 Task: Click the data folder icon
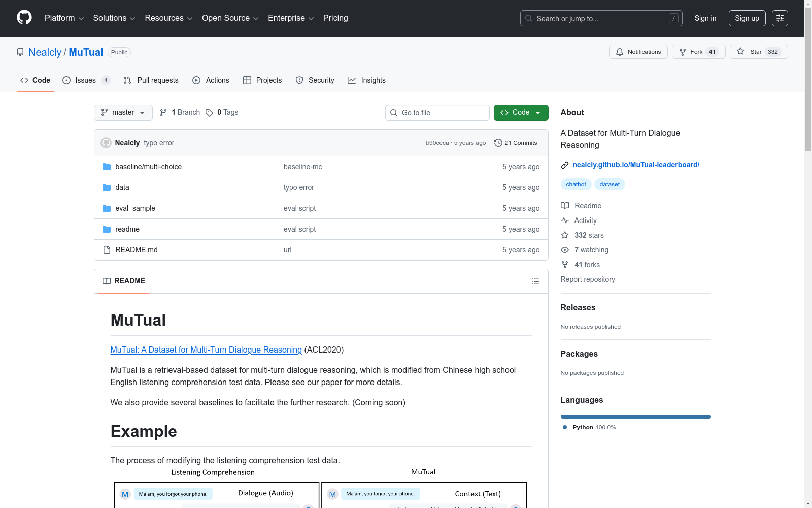coord(107,187)
